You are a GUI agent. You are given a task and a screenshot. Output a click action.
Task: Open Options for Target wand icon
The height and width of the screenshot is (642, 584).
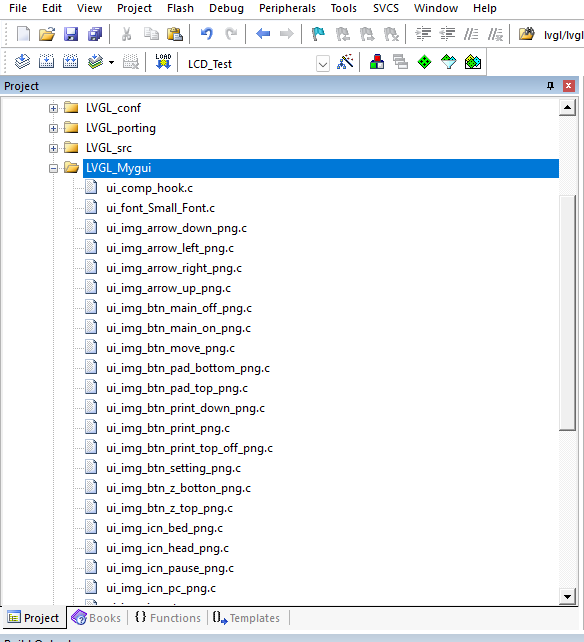345,62
